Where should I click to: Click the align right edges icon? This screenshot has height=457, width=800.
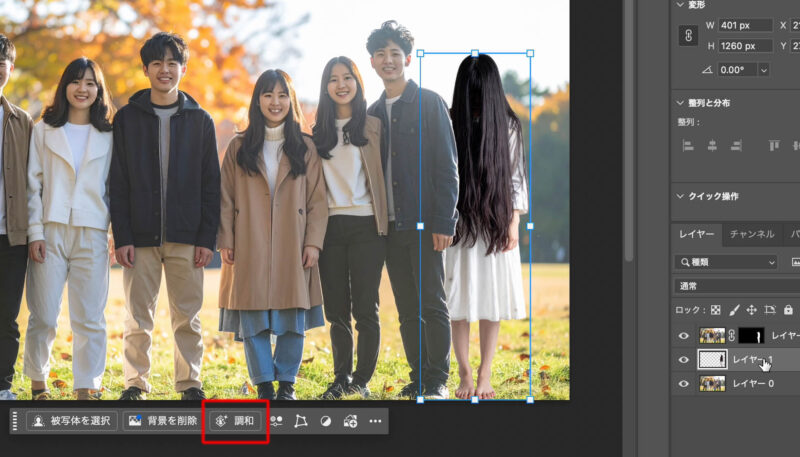coord(736,146)
